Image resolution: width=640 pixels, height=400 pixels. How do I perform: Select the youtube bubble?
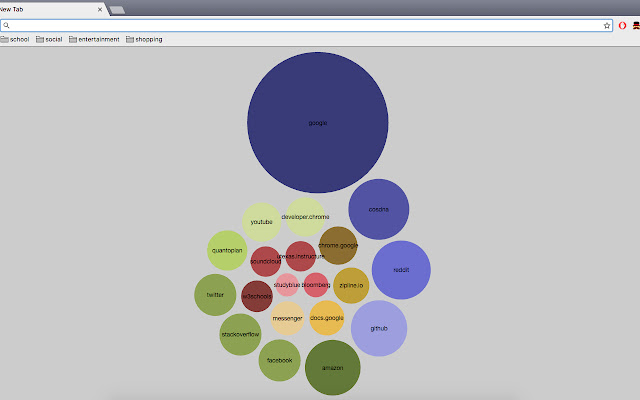(262, 222)
